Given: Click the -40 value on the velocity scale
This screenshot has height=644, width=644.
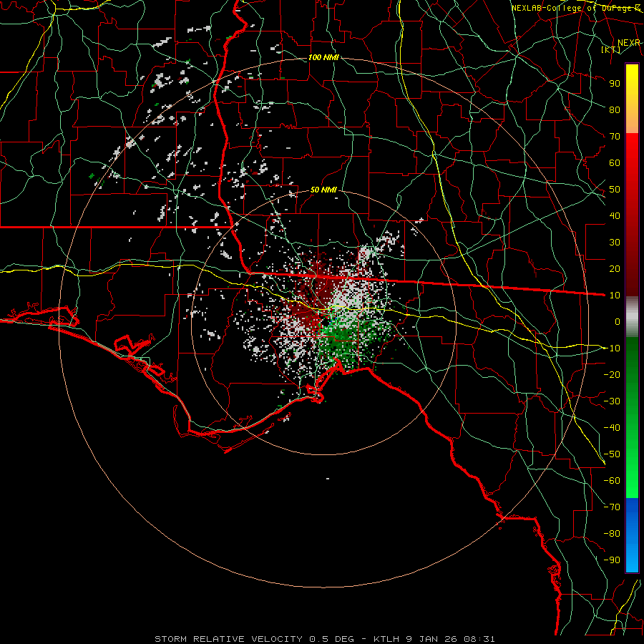Looking at the screenshot, I should pos(612,428).
